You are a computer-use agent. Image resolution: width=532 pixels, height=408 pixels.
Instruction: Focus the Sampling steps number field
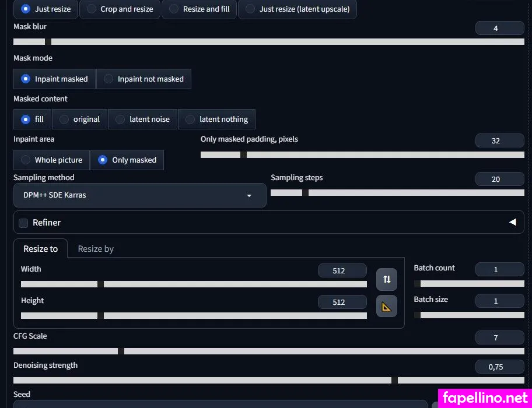coord(500,179)
